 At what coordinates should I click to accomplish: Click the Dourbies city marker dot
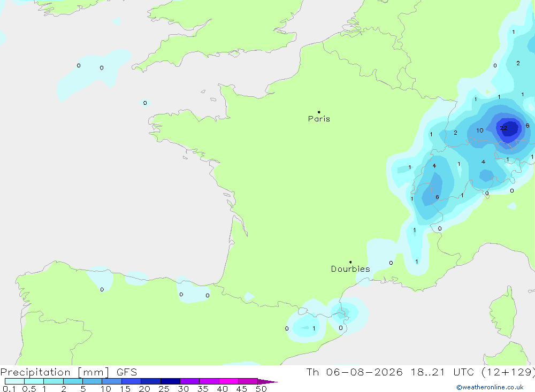click(350, 262)
